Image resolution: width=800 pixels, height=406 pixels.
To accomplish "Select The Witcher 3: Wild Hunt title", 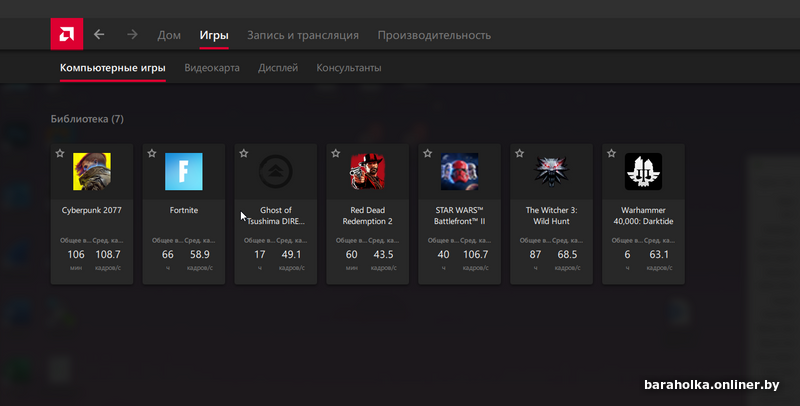I will coord(551,216).
